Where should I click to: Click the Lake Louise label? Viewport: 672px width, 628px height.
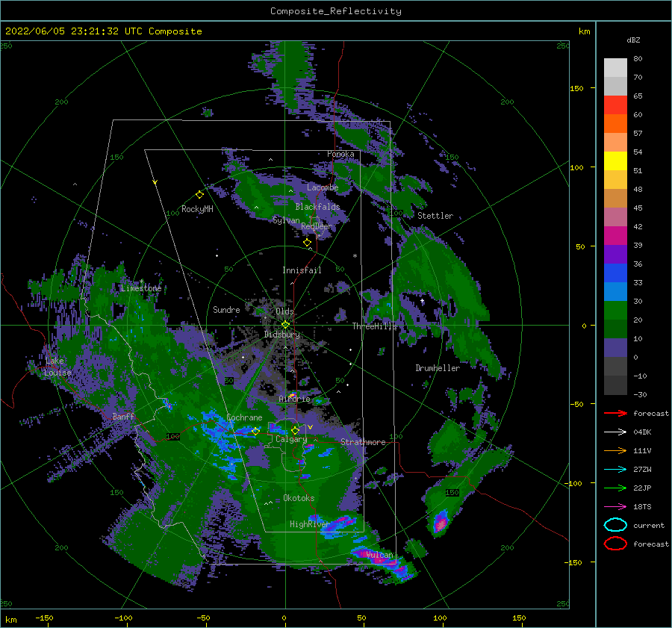(57, 367)
